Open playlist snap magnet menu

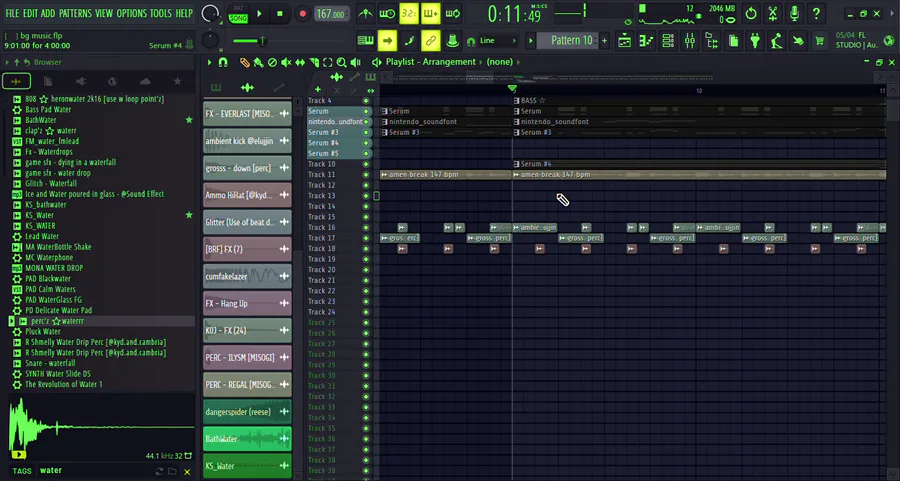click(223, 63)
